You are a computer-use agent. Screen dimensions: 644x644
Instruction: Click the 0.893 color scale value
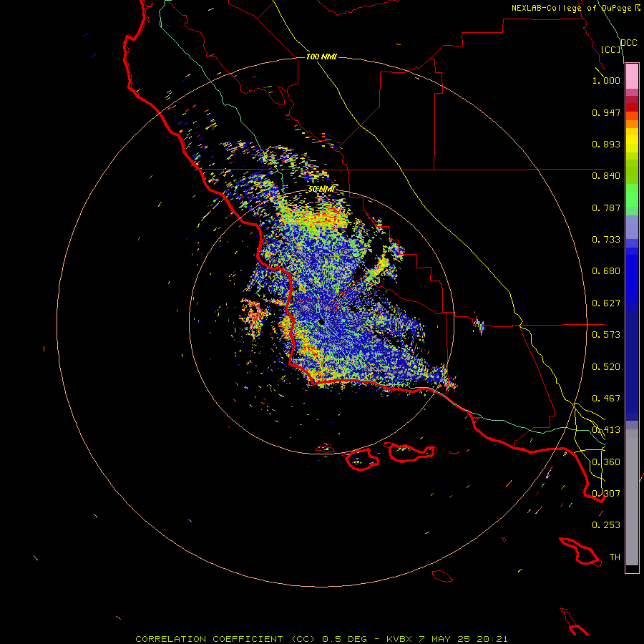tap(606, 144)
